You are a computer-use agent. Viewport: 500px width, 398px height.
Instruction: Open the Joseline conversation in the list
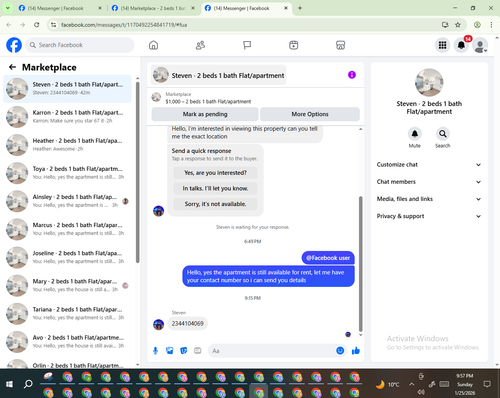67,257
